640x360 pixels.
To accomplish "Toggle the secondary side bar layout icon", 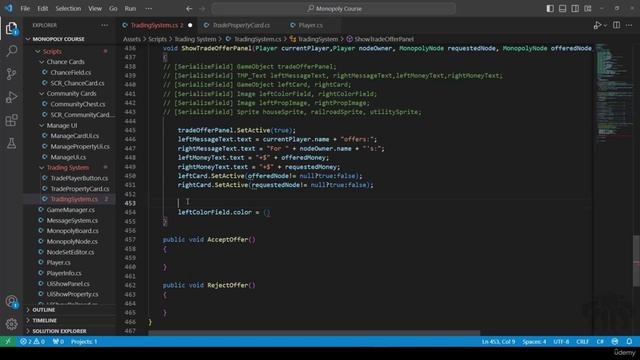I will [x=575, y=9].
